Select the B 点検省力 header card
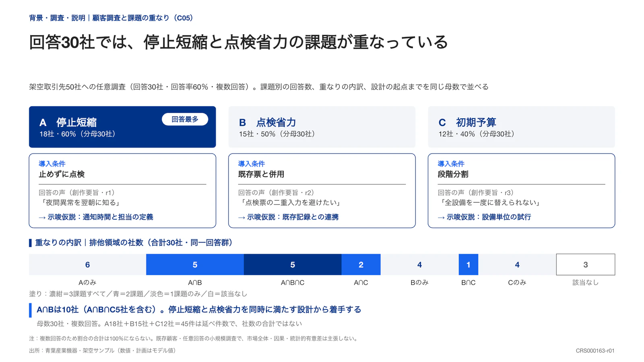Screen dimensions: 644x362 click(322, 127)
